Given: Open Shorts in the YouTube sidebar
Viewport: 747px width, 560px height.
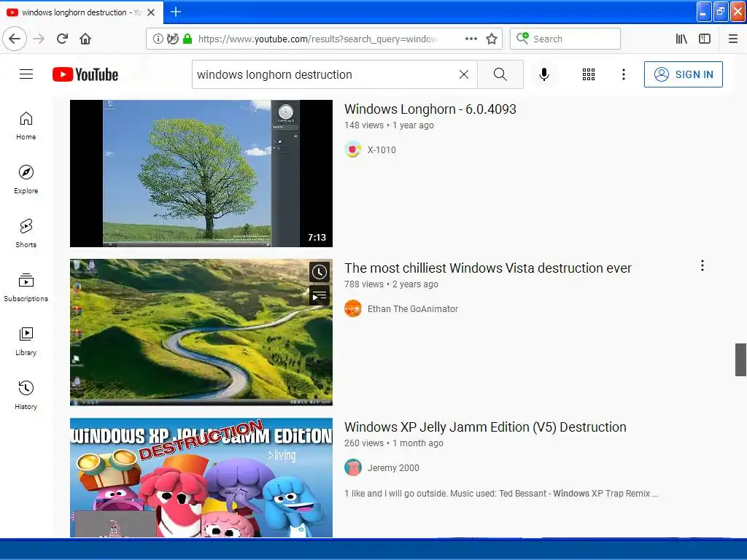Looking at the screenshot, I should (x=26, y=233).
